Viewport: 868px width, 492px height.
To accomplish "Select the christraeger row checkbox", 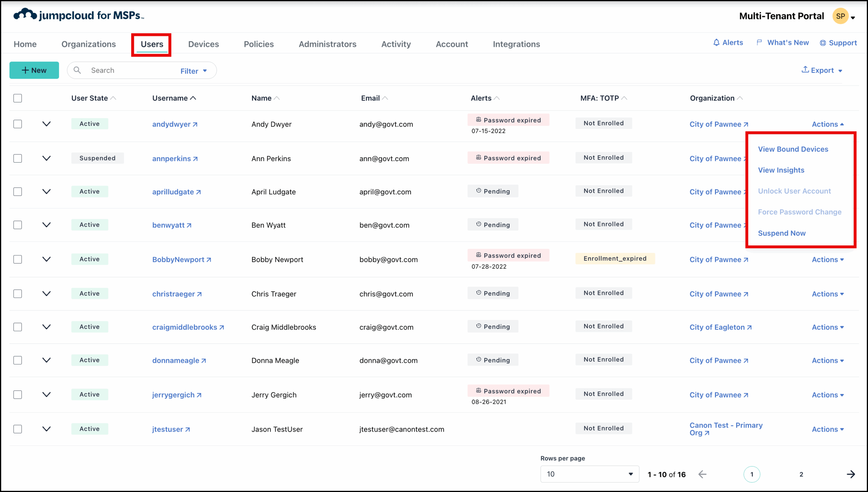I will tap(18, 294).
